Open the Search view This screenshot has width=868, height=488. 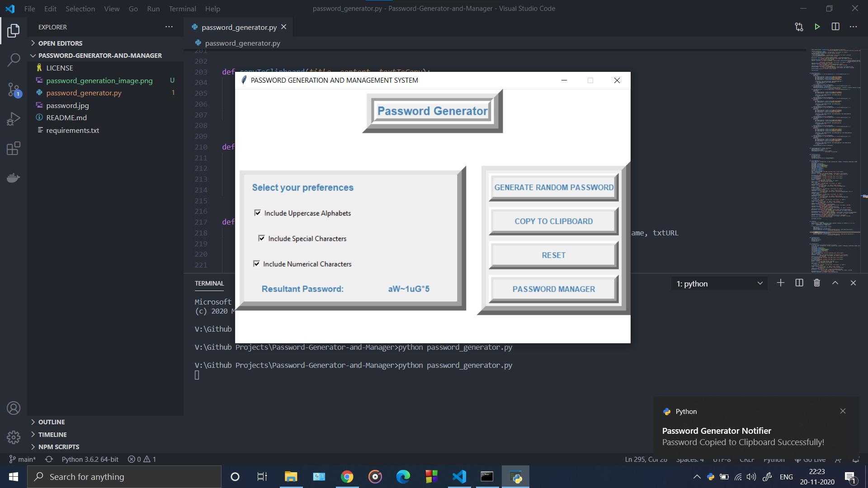coord(14,59)
